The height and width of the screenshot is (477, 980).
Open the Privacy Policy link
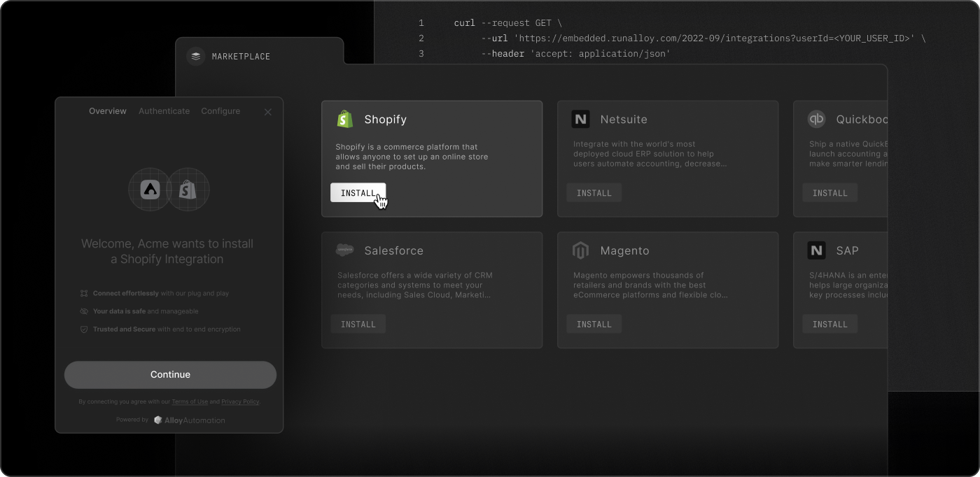pos(240,402)
